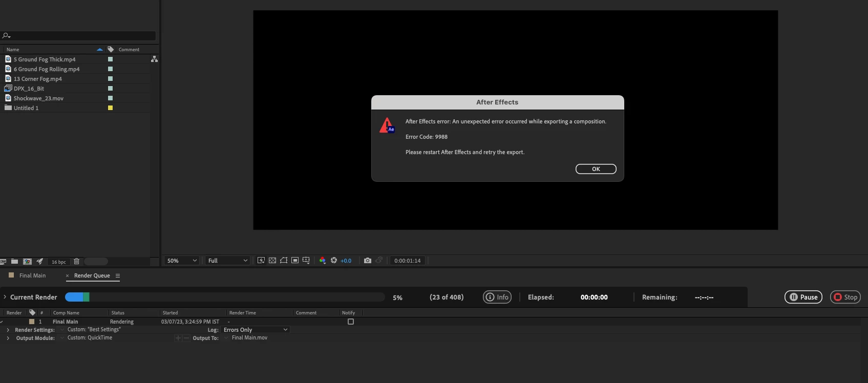Pause the current render

[x=803, y=297]
